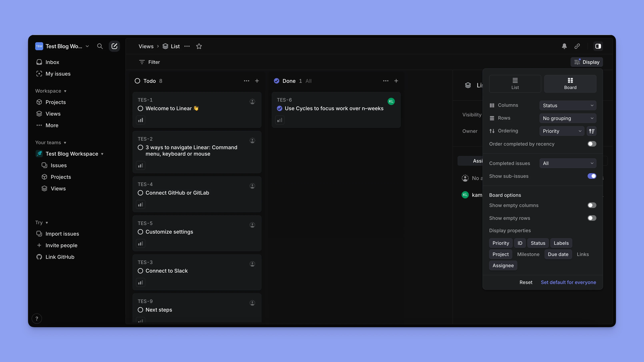Click the Invite people link
This screenshot has height=362, width=644.
coord(61,245)
